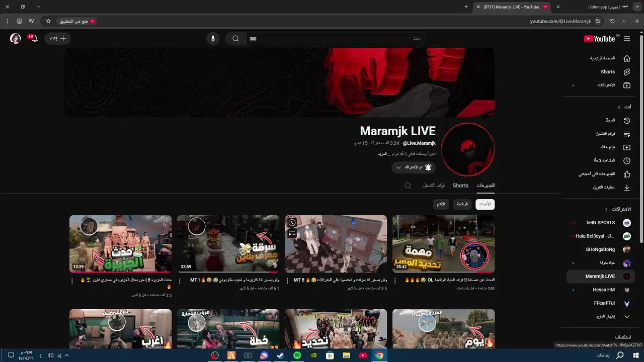Click the YouTube logo

(x=599, y=39)
